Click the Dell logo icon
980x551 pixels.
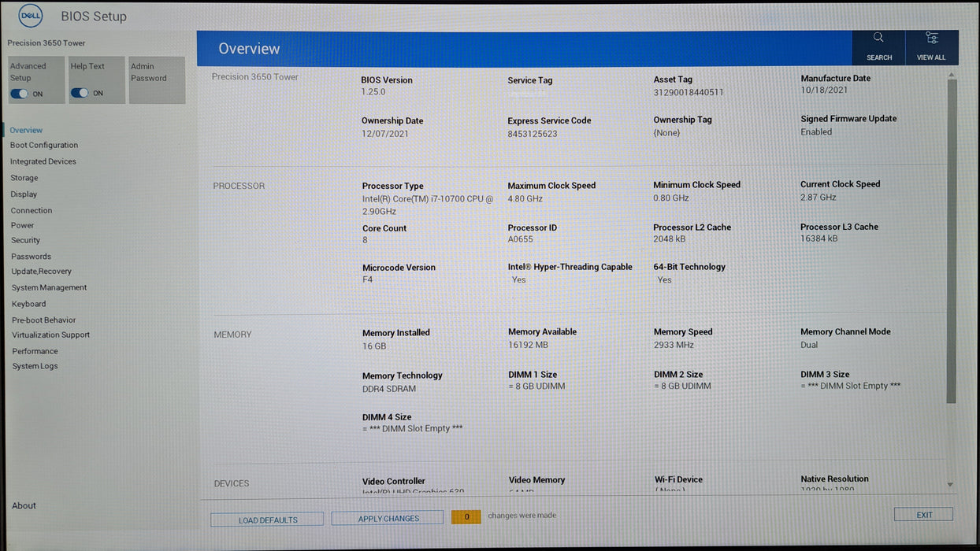click(x=31, y=15)
